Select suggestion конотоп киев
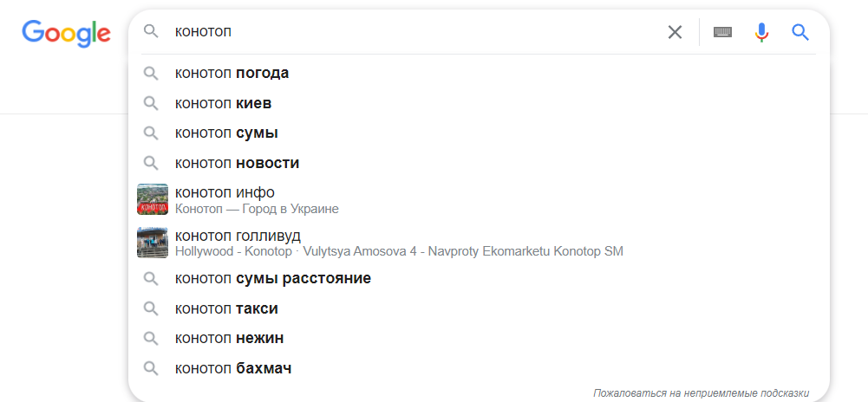 tap(480, 103)
